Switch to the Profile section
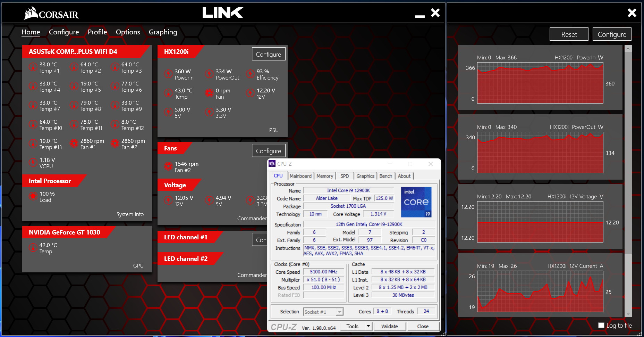 tap(98, 32)
